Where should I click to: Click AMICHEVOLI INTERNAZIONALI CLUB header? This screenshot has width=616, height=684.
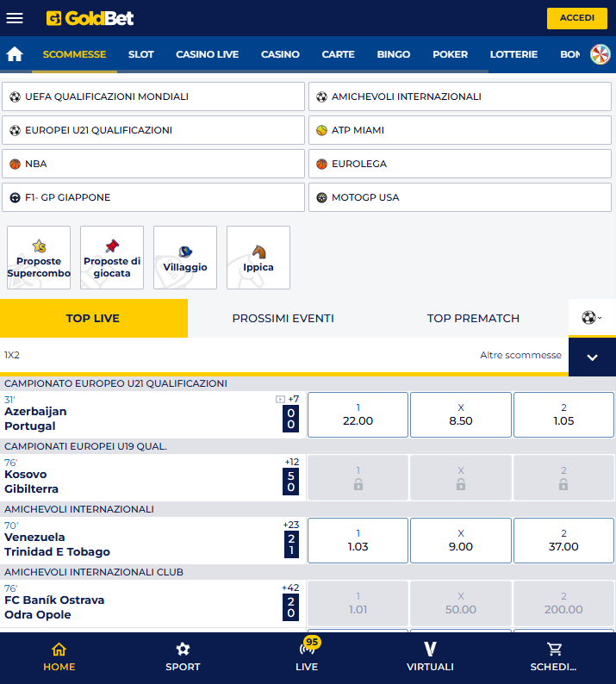click(x=94, y=572)
